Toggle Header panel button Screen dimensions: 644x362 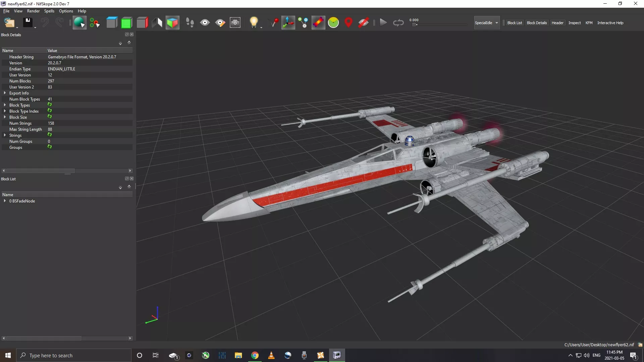[557, 23]
